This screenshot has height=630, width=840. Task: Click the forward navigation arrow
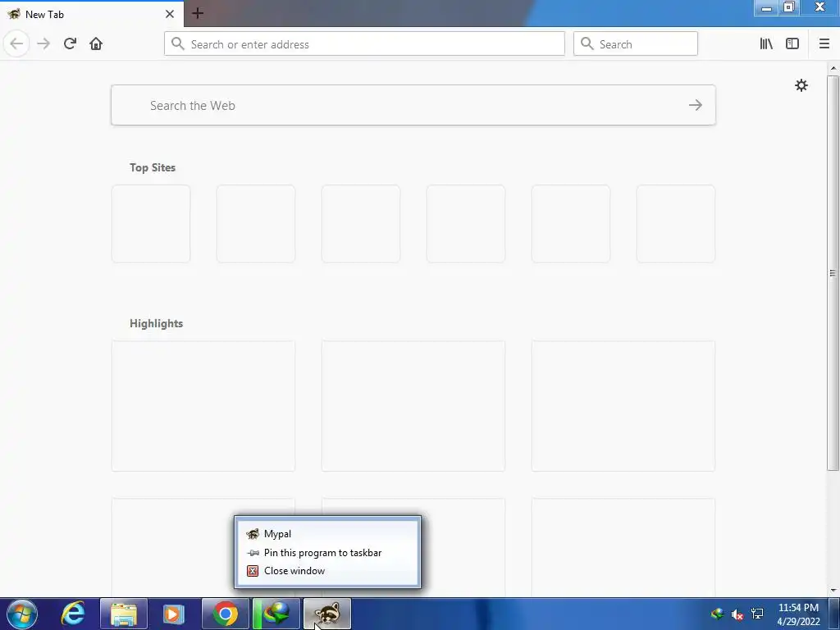click(43, 43)
